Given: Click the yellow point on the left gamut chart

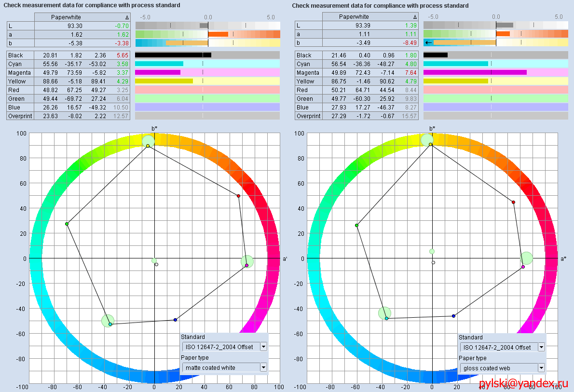Looking at the screenshot, I should coord(148,146).
